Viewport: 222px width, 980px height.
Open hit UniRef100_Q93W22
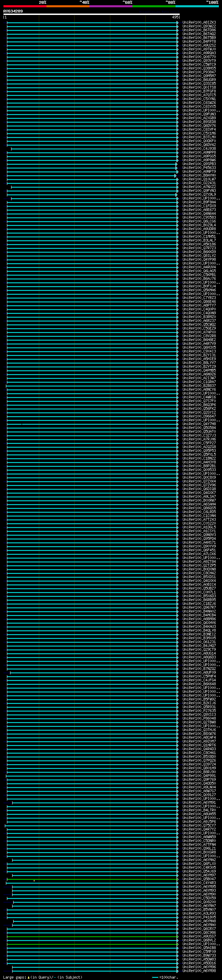(x=199, y=26)
